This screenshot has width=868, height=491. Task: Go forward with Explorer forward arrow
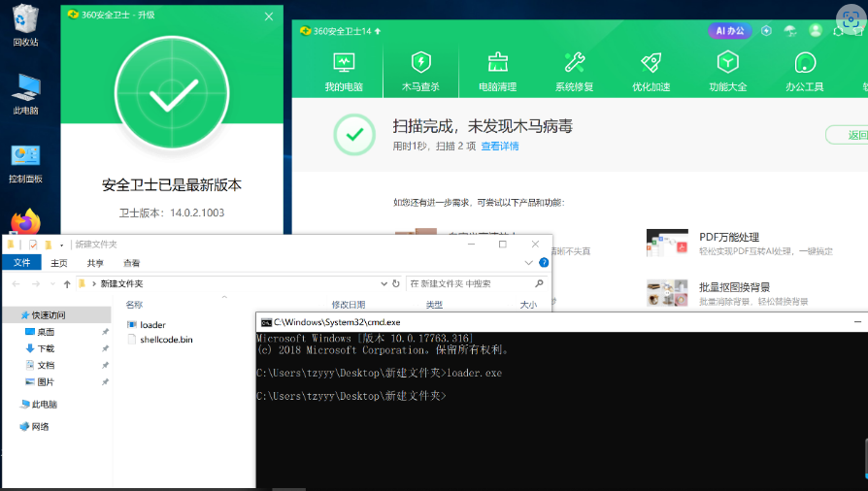(36, 284)
